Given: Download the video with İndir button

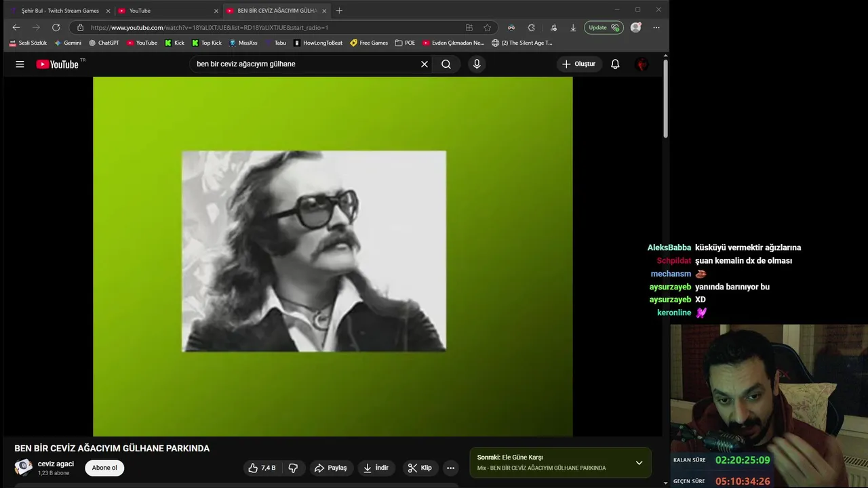Looking at the screenshot, I should point(376,468).
